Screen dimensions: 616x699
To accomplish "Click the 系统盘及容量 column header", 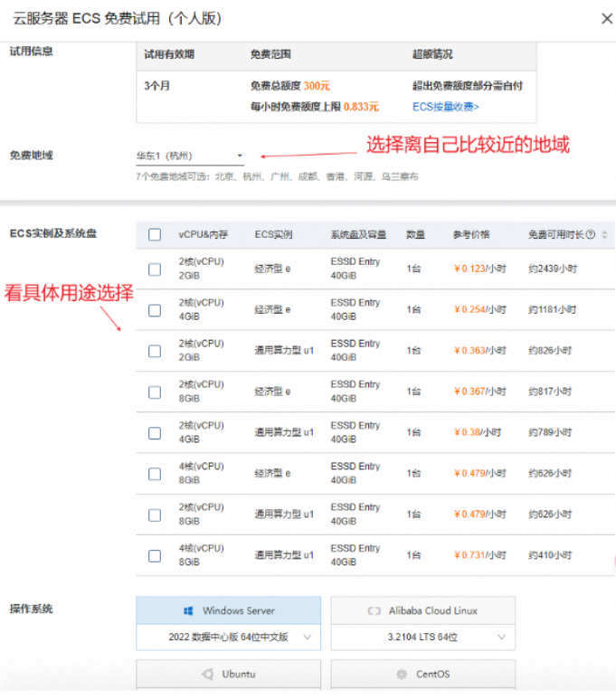I will click(358, 234).
